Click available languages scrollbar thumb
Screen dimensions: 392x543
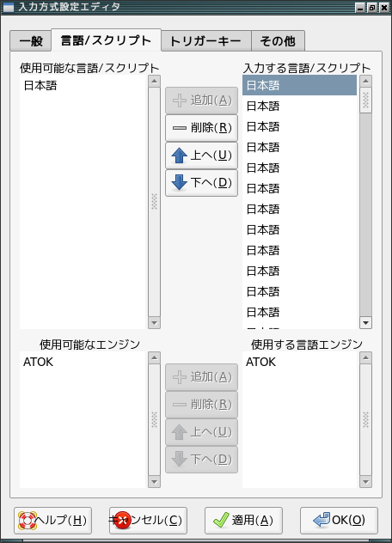coord(154,202)
